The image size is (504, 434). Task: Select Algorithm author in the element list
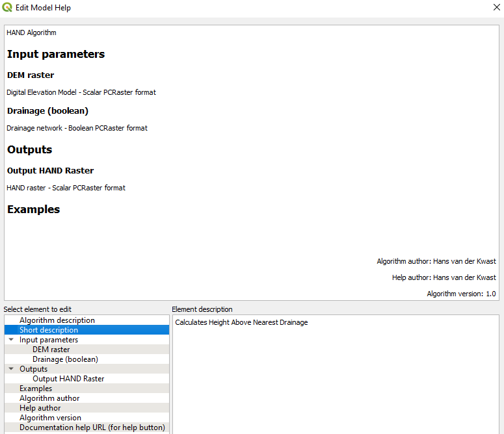click(49, 398)
